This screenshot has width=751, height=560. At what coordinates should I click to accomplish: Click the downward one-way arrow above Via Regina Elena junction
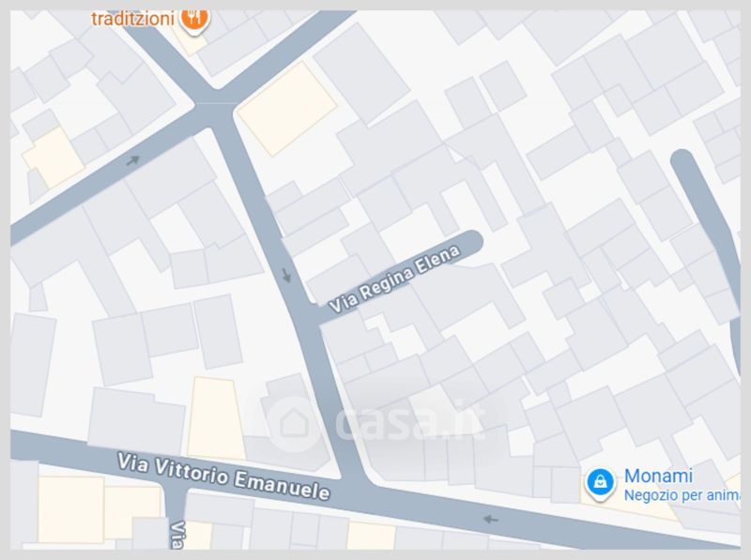[286, 275]
